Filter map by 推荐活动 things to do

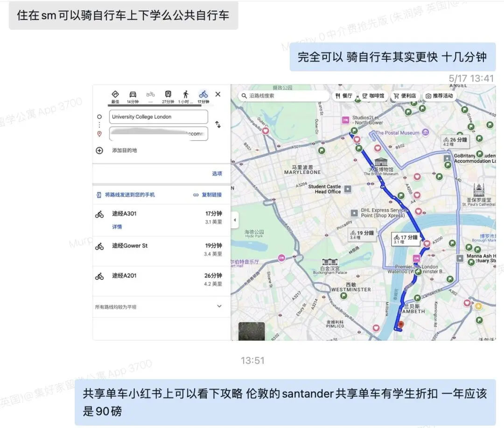439,96
